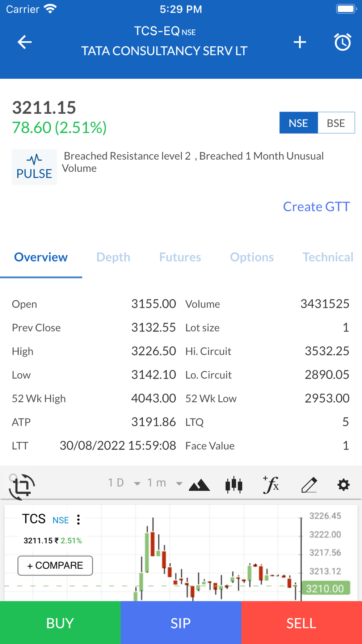Switch exchange to BSE
The image size is (362, 644).
(x=336, y=123)
